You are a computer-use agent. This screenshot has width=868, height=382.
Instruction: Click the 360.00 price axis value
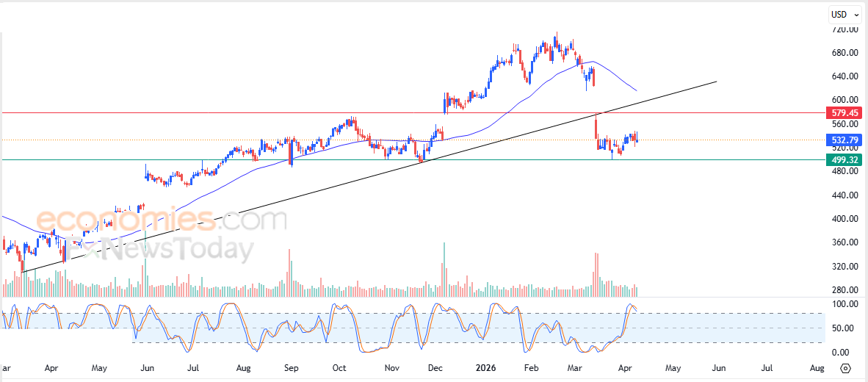pos(845,242)
